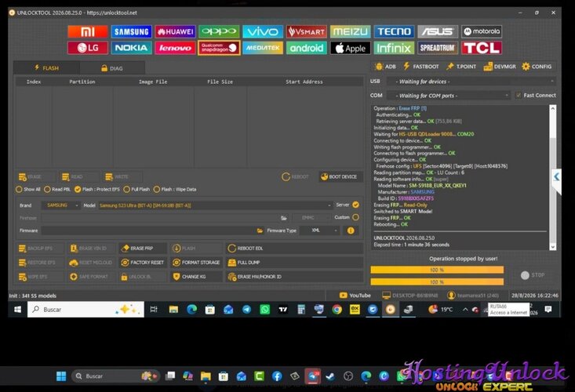Click the FACTORY RESET button
The height and width of the screenshot is (392, 575).
tap(143, 263)
